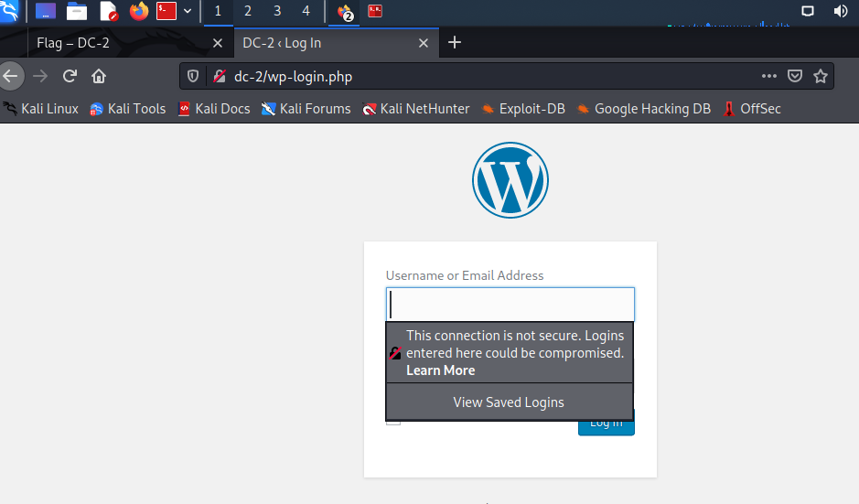Reload the current page
Image resolution: width=859 pixels, height=504 pixels.
[x=70, y=76]
